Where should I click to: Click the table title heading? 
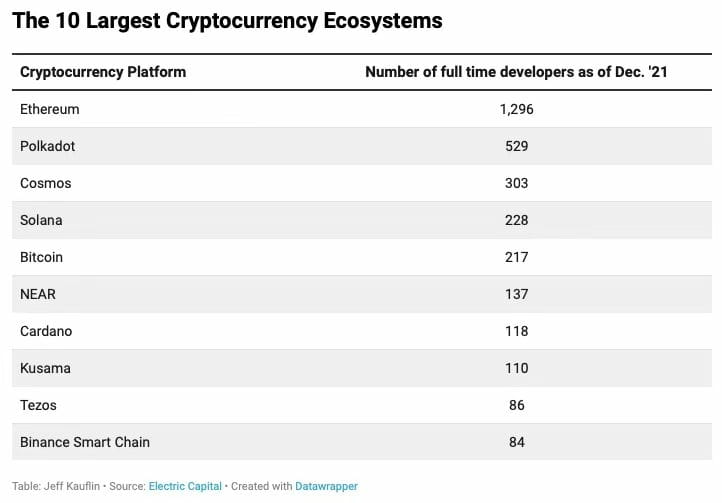[x=227, y=20]
